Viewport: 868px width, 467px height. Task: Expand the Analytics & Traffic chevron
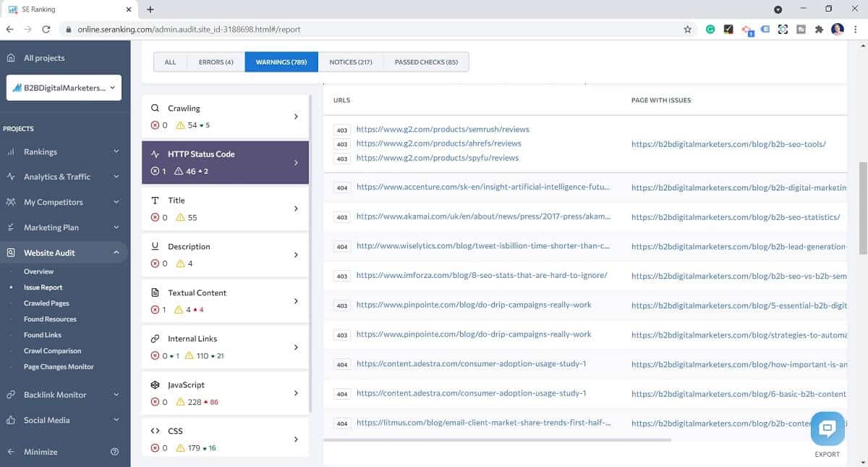coord(116,177)
